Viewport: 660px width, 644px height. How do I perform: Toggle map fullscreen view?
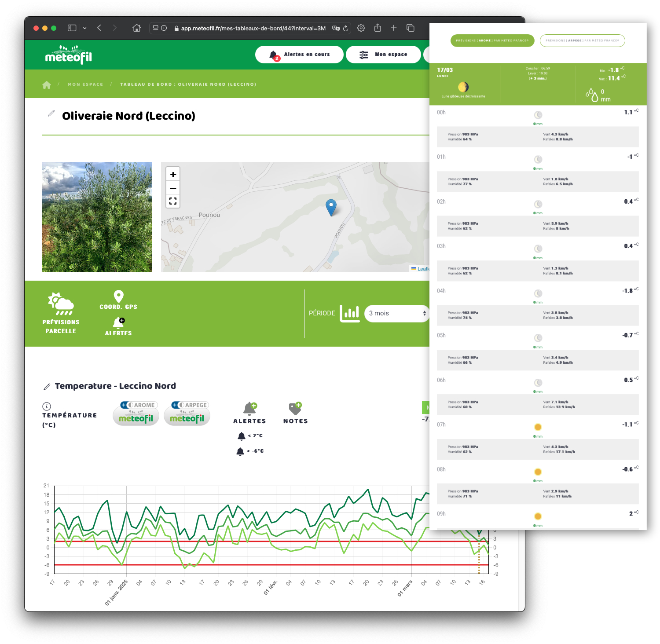[173, 201]
